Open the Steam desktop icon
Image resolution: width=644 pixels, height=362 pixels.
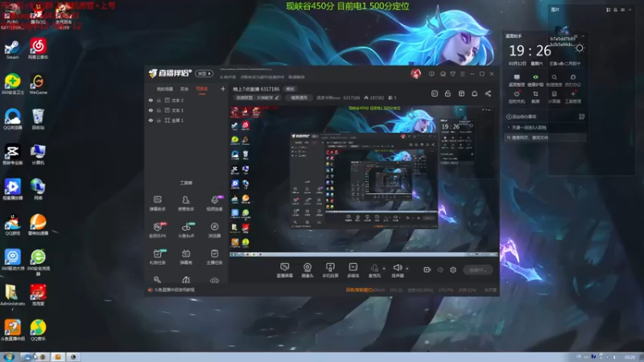[12, 50]
